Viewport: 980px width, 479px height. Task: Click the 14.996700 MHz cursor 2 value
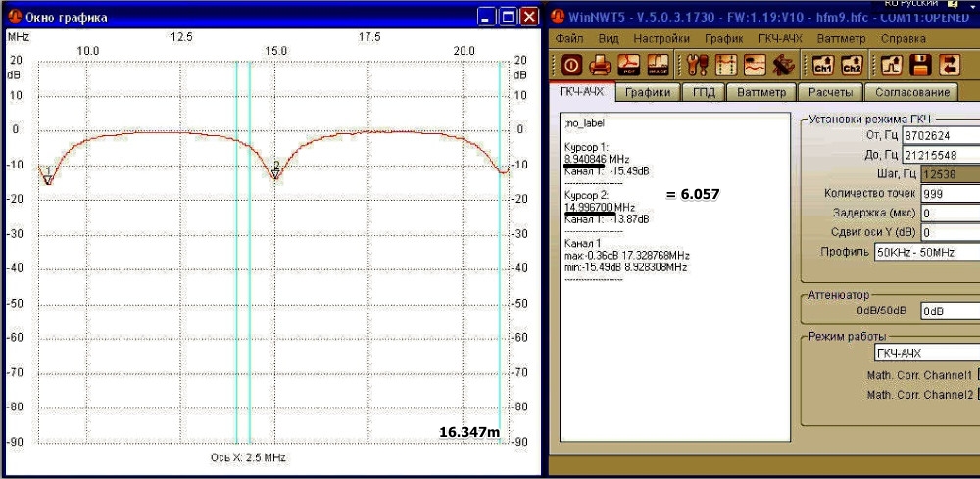600,208
